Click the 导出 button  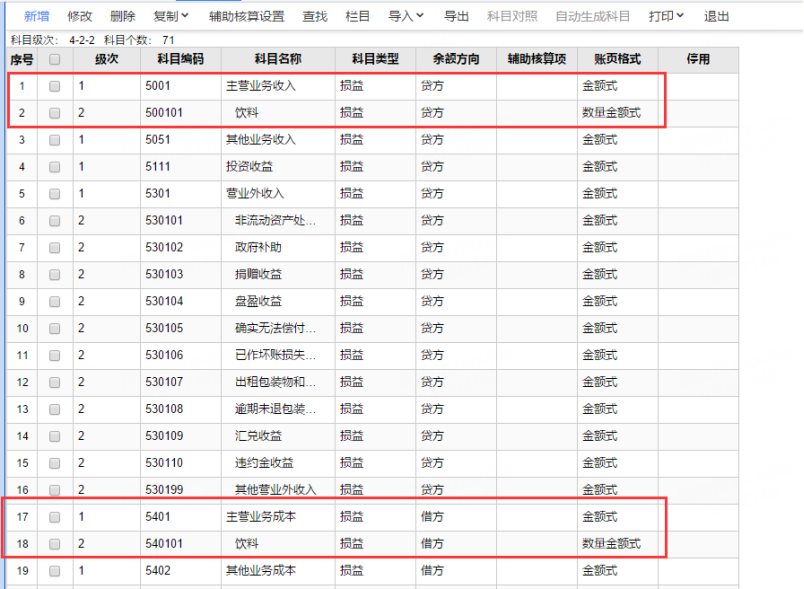point(456,17)
